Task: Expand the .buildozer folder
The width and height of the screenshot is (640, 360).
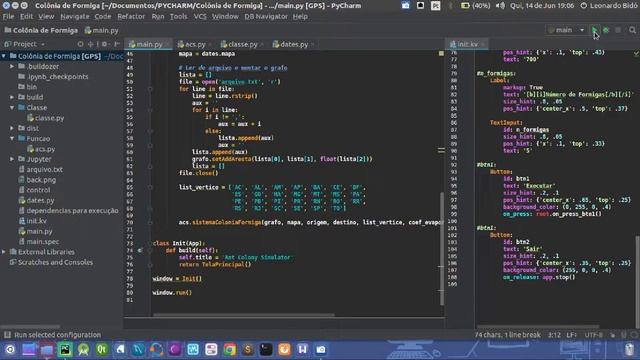Action: tap(12, 66)
